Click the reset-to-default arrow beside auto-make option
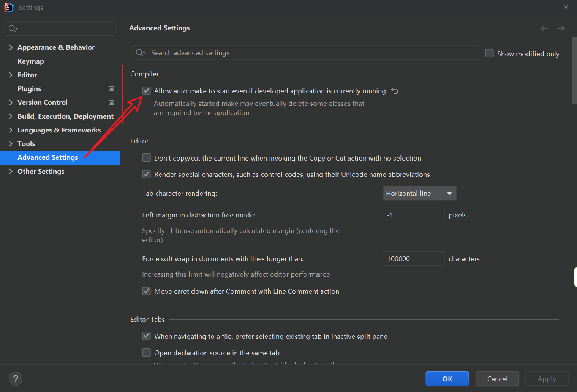 [x=395, y=91]
